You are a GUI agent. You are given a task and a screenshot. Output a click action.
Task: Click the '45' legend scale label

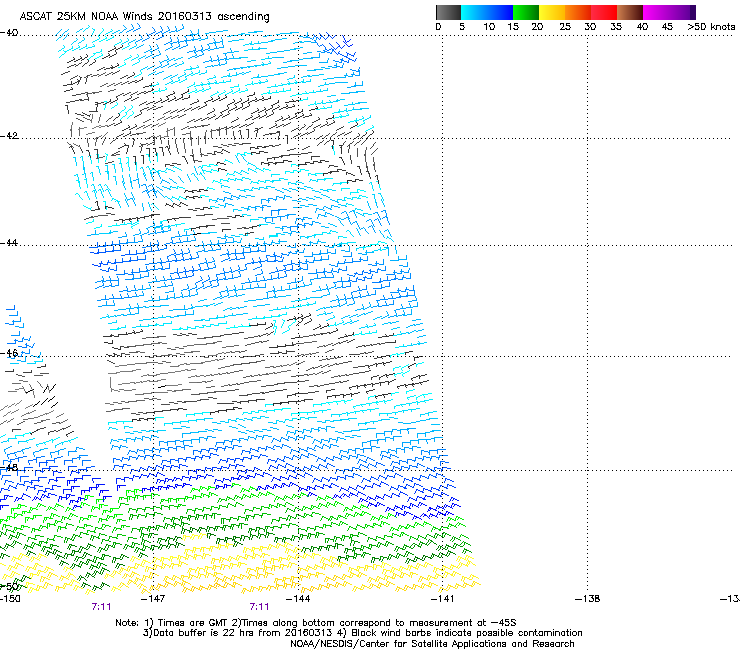[x=667, y=27]
